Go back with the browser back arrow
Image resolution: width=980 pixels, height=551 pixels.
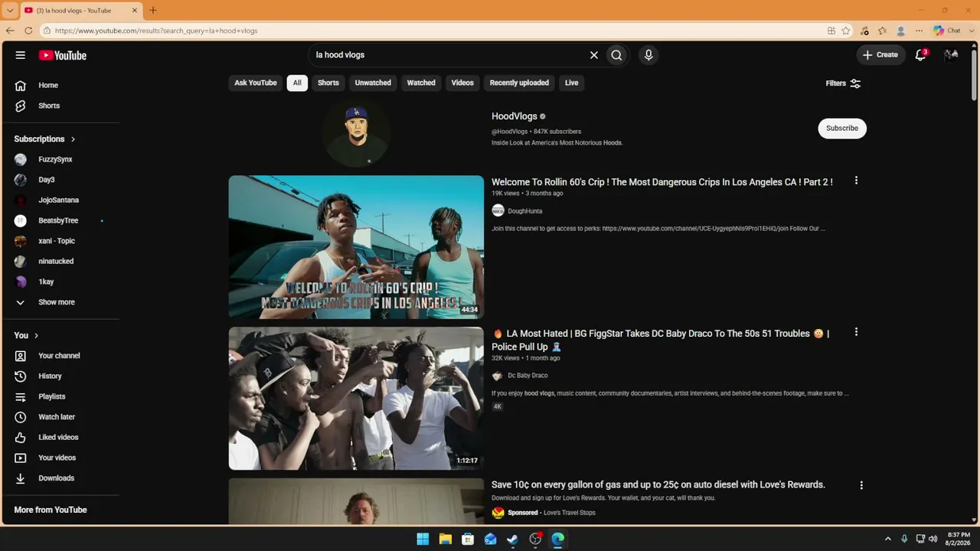point(10,31)
